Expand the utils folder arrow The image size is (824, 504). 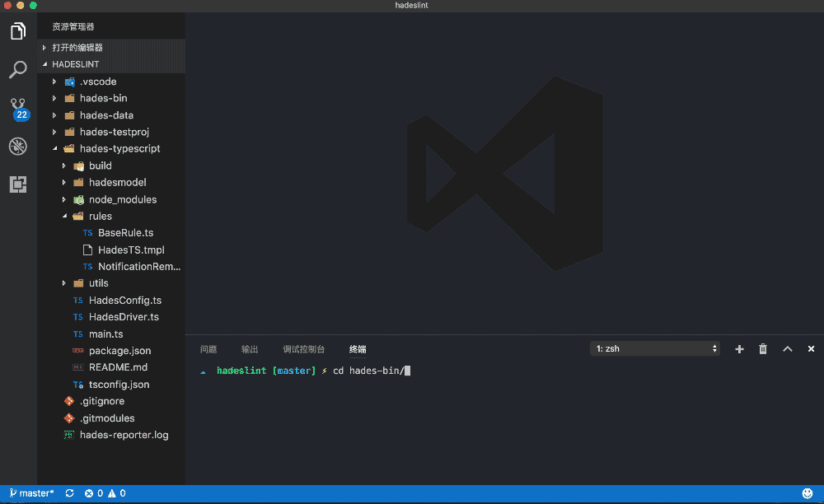click(x=63, y=283)
